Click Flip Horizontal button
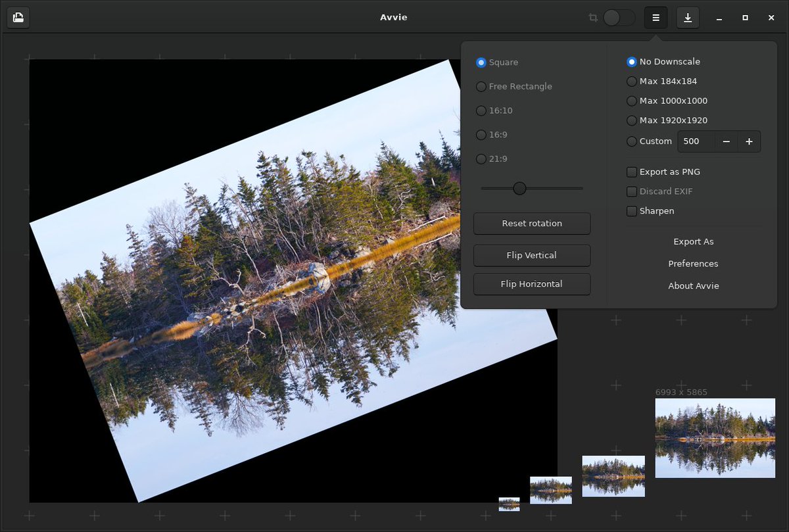 point(532,284)
